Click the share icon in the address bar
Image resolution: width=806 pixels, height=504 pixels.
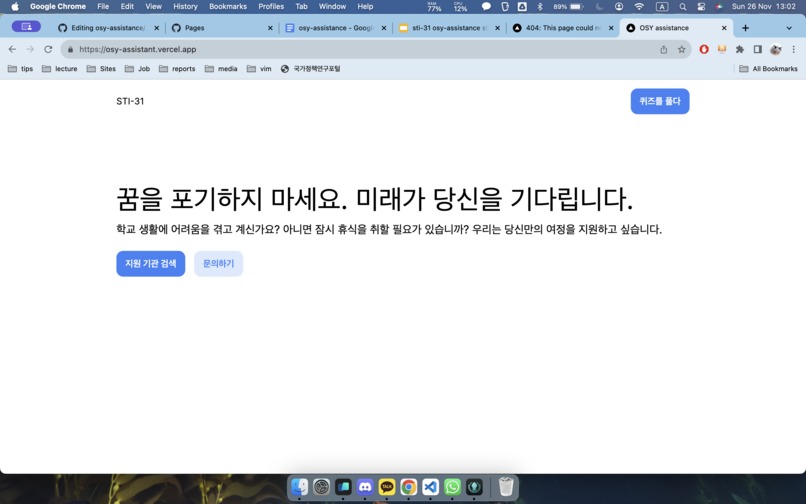(664, 49)
